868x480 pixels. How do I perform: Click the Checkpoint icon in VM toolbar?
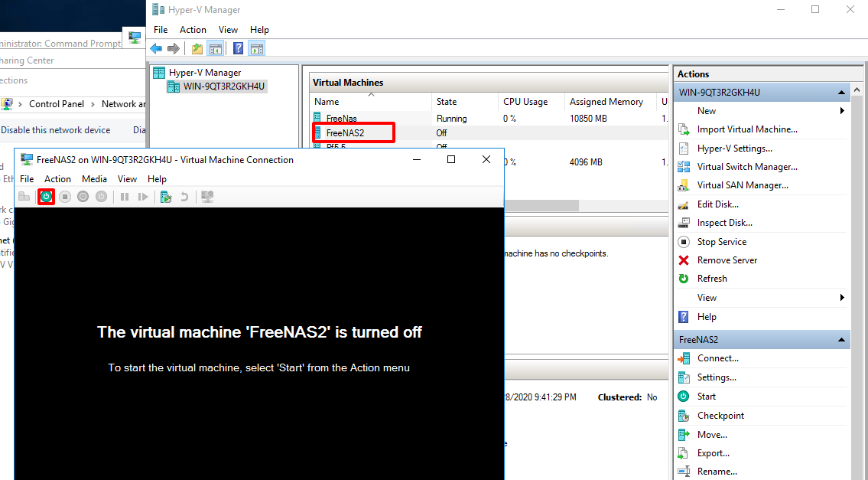pos(166,197)
